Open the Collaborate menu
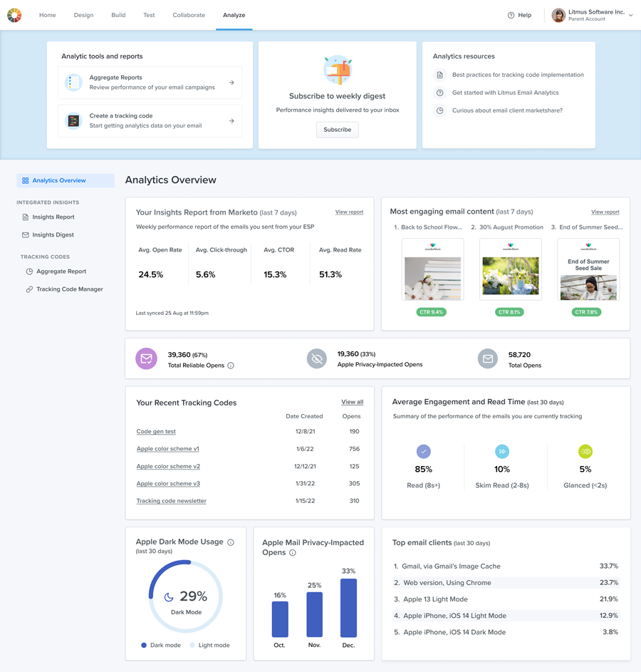This screenshot has width=641, height=672. coord(189,15)
